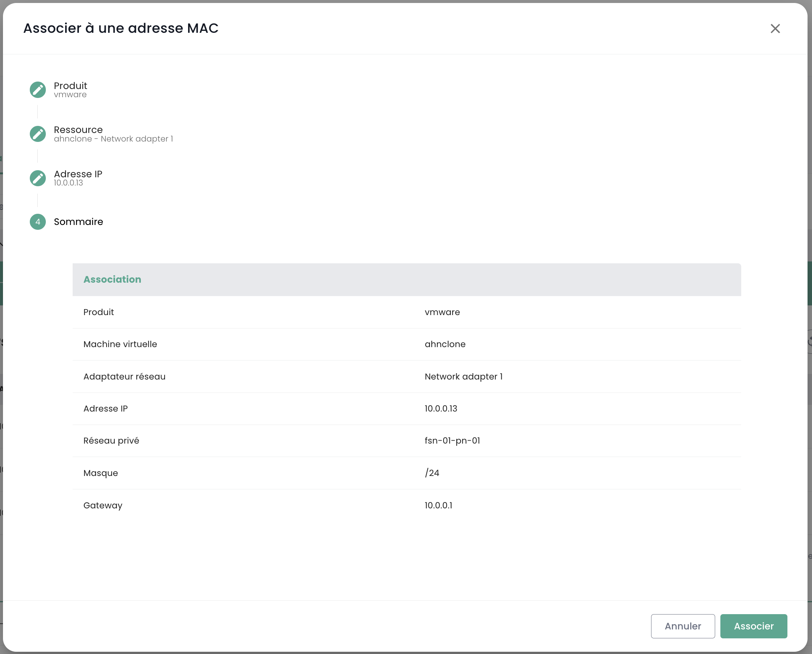Select the Ressource step label
812x654 pixels.
tap(78, 130)
